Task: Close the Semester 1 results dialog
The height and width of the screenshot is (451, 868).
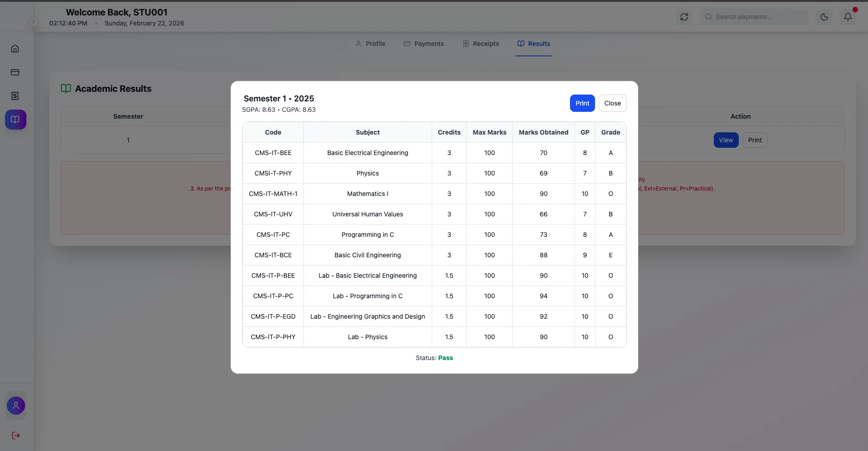Action: (612, 103)
